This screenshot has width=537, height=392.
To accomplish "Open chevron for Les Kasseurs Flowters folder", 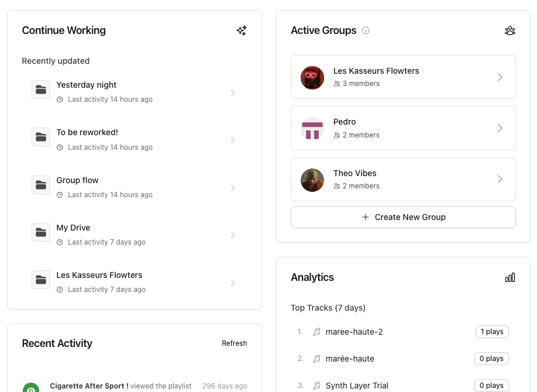I will pos(233,283).
